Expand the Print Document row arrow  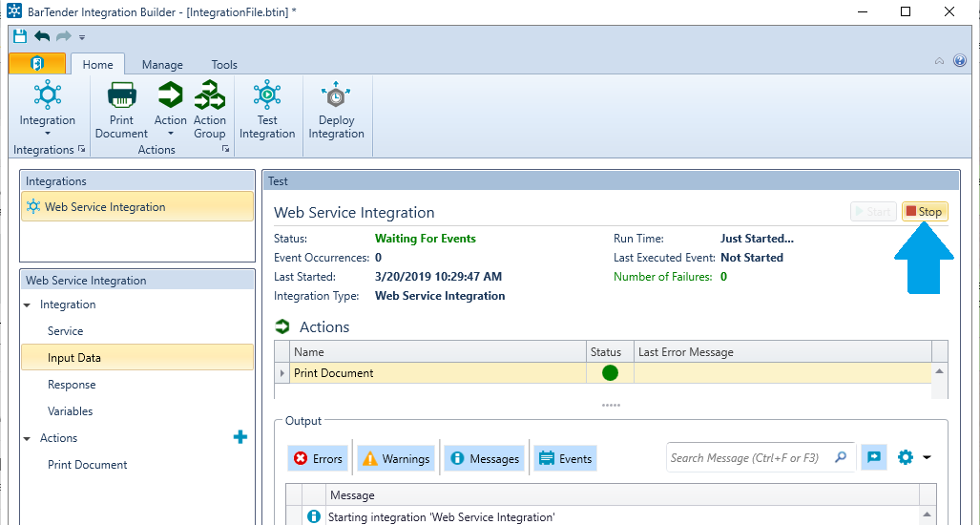(x=281, y=373)
